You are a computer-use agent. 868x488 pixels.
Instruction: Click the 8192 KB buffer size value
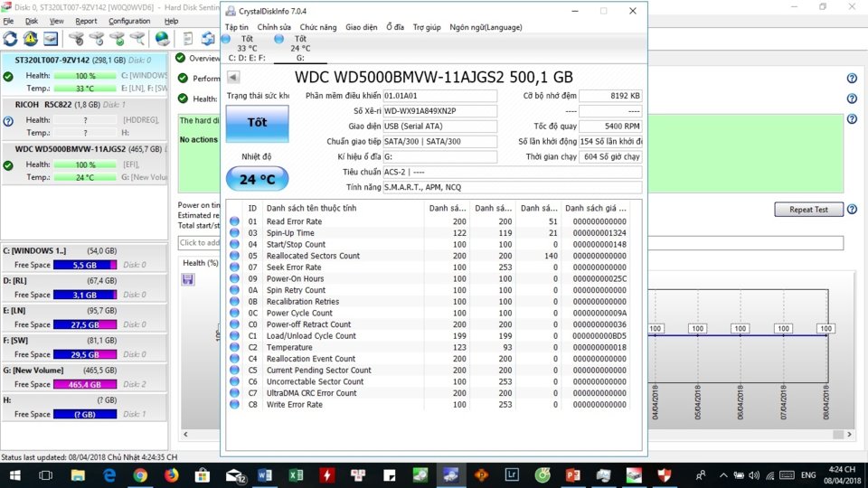click(610, 96)
